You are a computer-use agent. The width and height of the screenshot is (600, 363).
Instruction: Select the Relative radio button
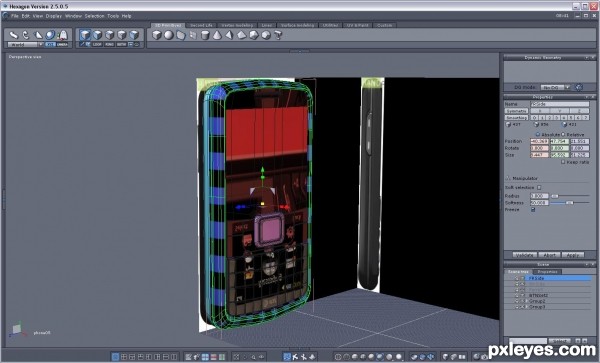tap(563, 135)
